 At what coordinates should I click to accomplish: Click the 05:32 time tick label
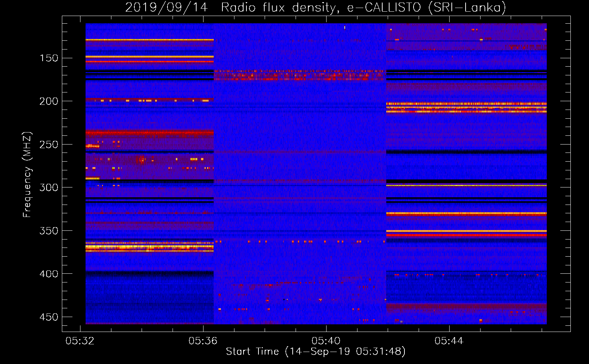coord(80,341)
